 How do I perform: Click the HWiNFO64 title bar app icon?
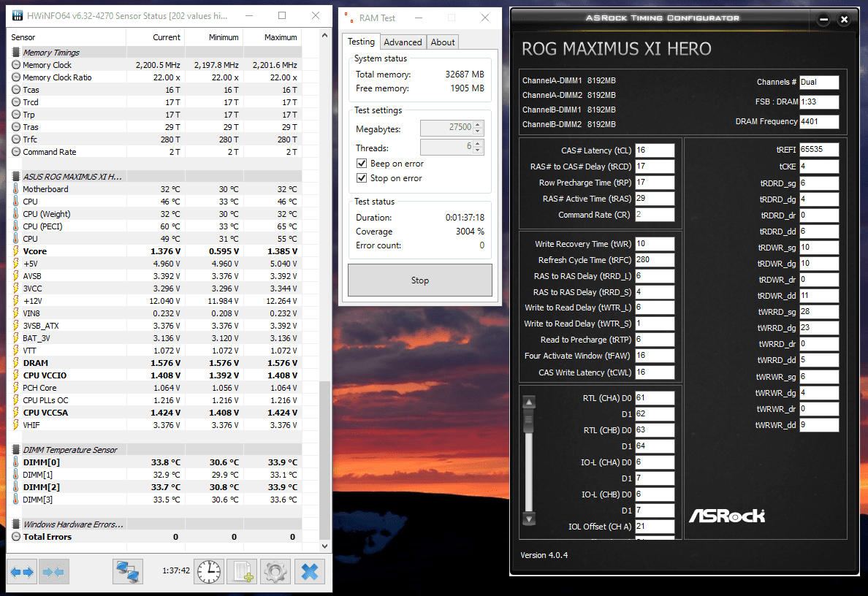[17, 15]
